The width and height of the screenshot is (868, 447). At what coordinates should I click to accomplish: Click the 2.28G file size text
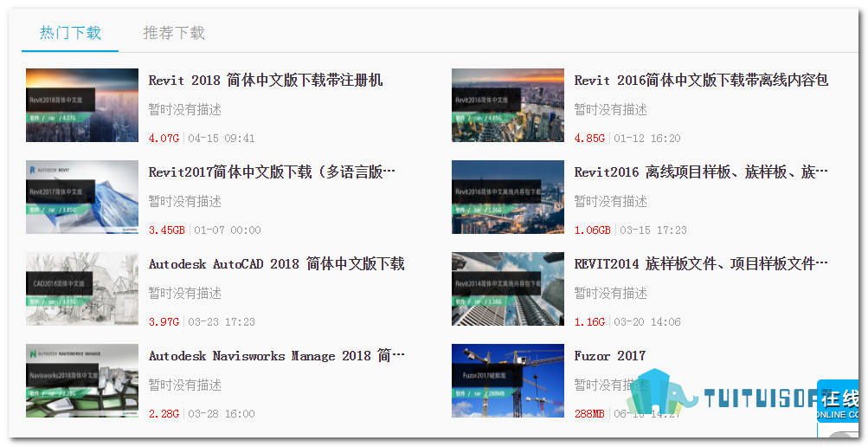click(164, 414)
